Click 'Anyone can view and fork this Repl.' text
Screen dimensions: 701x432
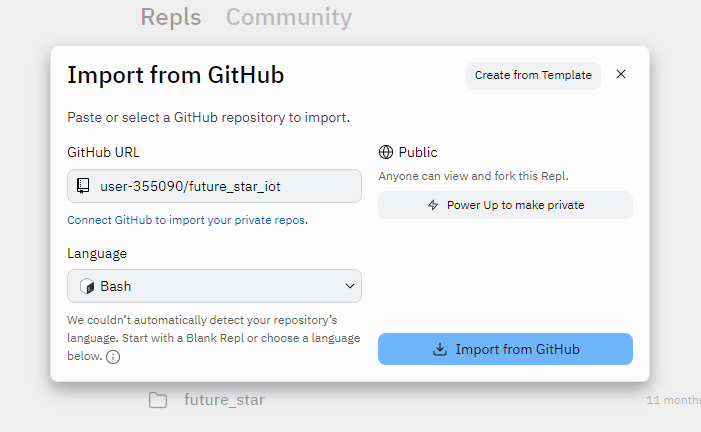(x=473, y=176)
